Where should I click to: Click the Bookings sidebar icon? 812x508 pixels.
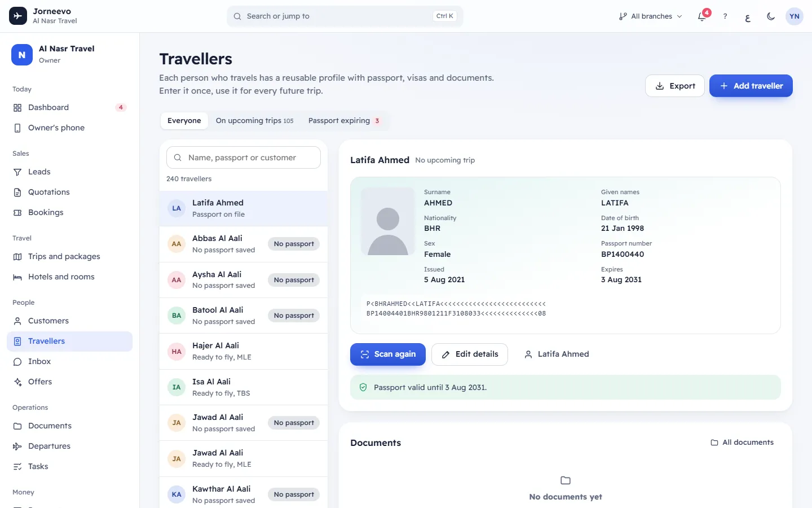click(17, 212)
